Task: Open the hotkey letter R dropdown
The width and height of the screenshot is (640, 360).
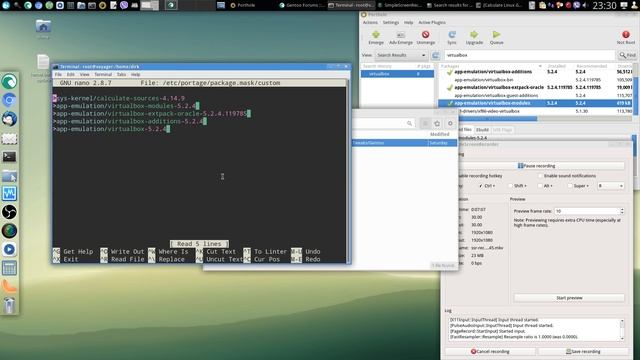Action: [x=611, y=186]
